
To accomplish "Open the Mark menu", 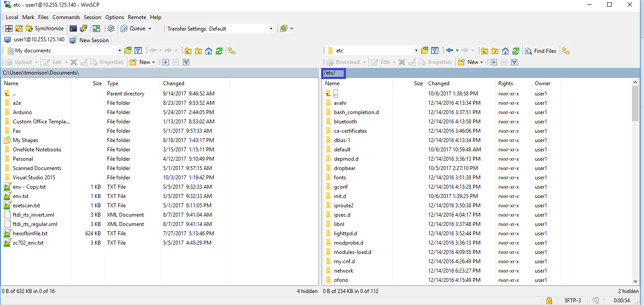I will (28, 17).
